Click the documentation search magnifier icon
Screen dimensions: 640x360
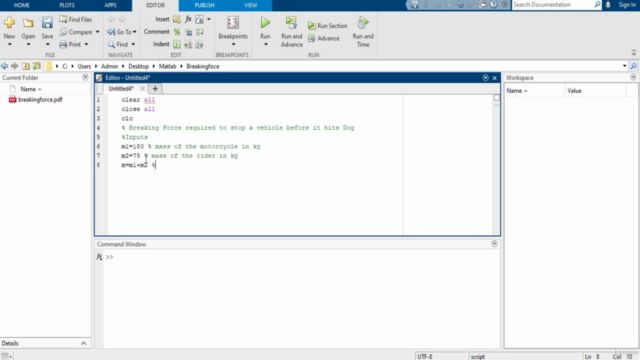click(x=597, y=5)
